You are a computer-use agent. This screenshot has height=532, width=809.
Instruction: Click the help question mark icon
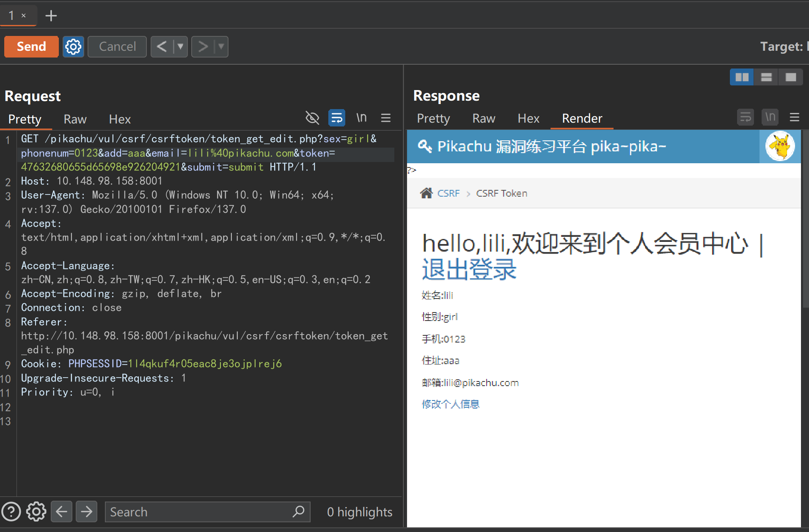coord(11,512)
